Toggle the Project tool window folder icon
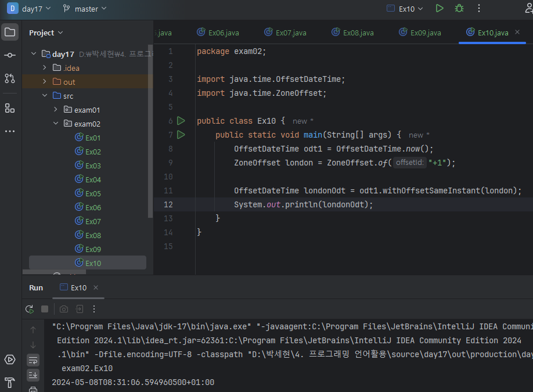The image size is (533, 392). (10, 32)
